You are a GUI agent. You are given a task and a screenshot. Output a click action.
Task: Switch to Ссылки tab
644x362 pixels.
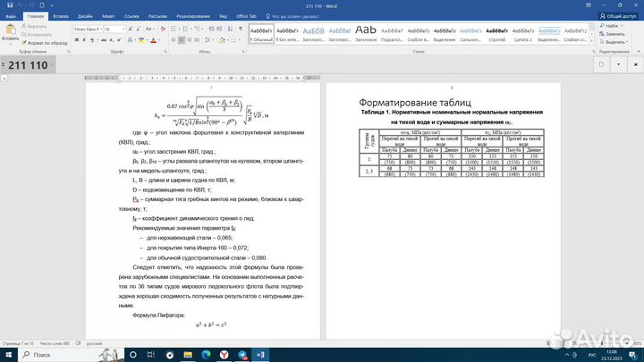pos(131,16)
